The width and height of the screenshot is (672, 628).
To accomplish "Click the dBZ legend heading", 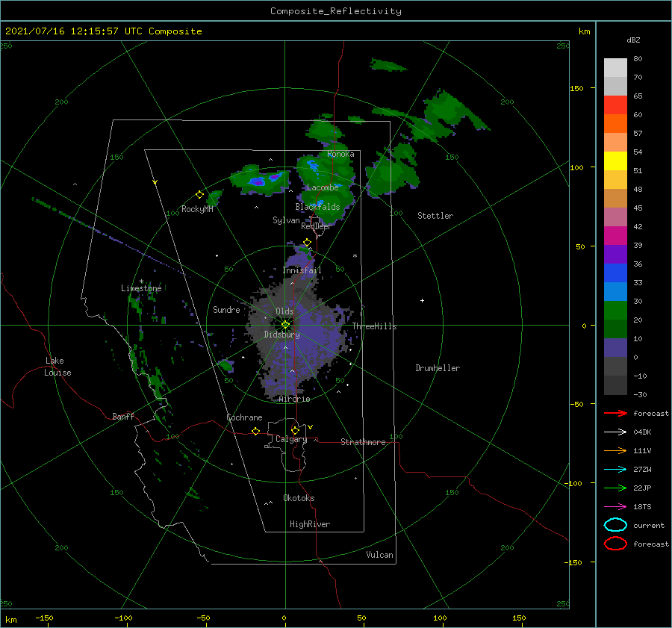I will [633, 40].
